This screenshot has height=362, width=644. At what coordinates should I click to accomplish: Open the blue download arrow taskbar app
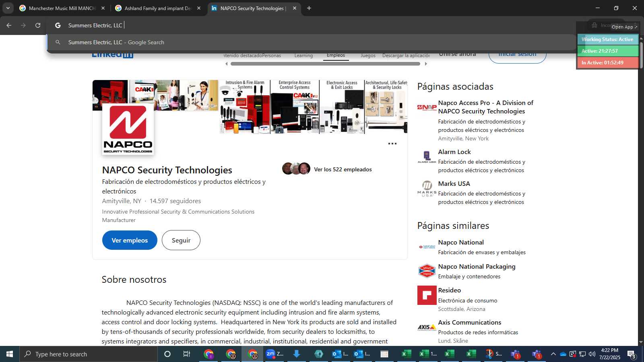coord(297,354)
